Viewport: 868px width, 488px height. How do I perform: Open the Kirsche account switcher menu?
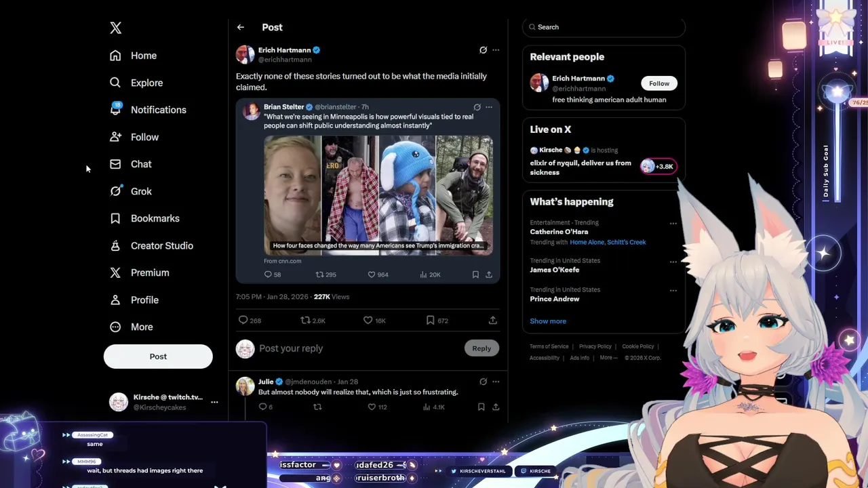tap(214, 402)
